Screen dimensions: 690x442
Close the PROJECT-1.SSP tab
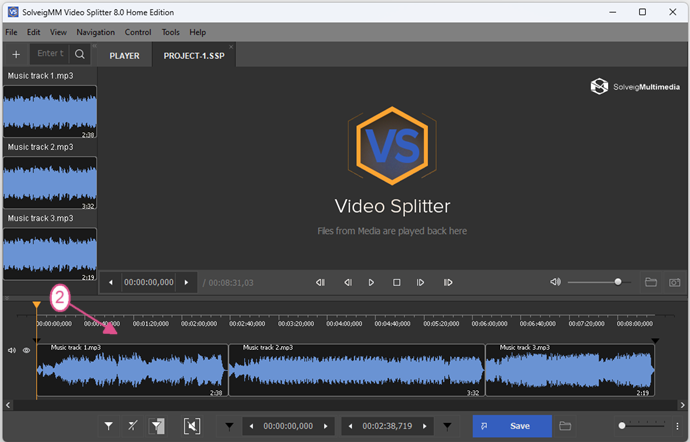point(231,47)
